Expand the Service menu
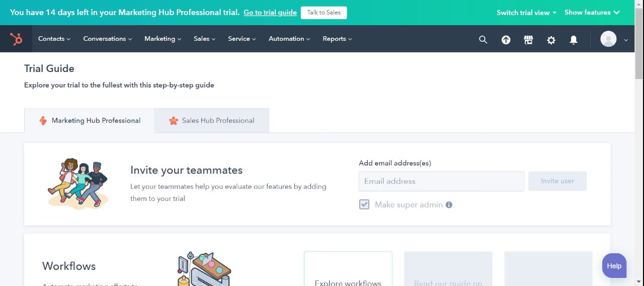Screen dimensions: 644x286 tap(242, 39)
